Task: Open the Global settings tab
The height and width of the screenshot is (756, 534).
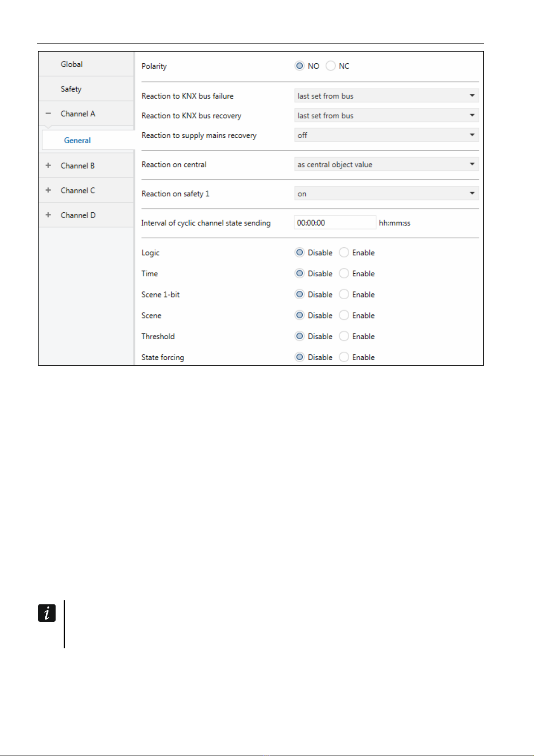Action: [x=86, y=64]
